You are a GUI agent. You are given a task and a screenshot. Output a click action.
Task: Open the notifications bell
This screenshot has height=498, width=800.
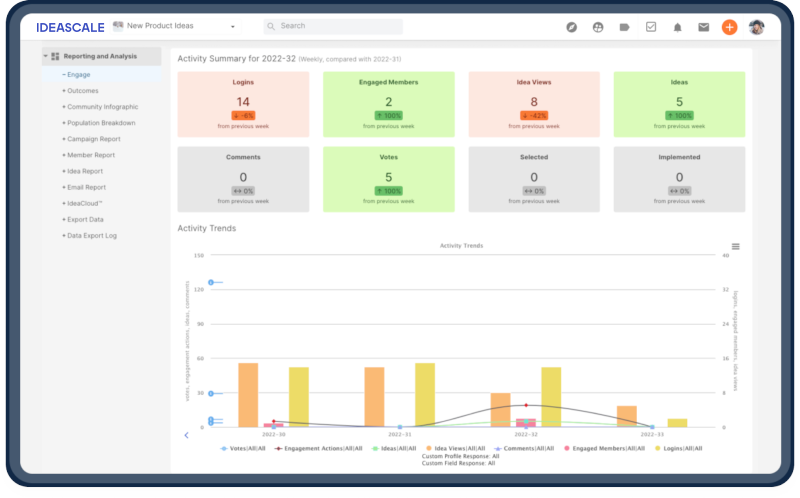point(677,27)
